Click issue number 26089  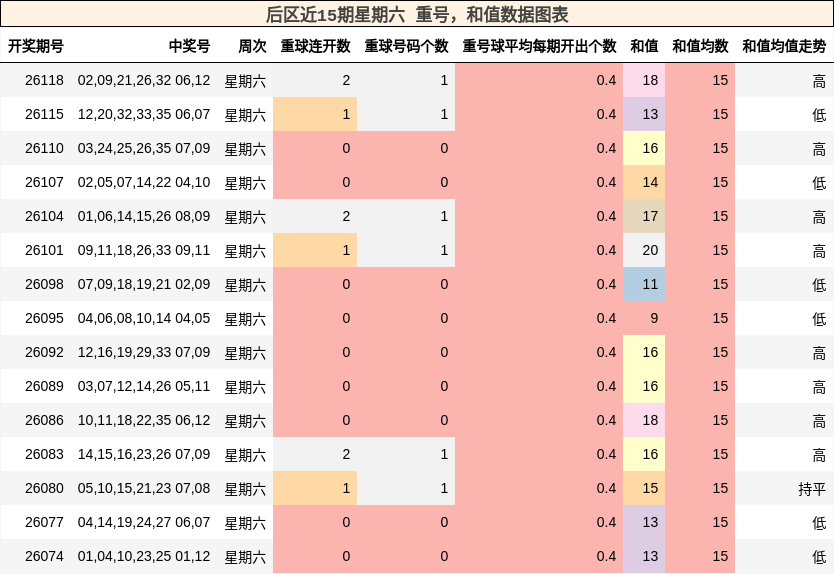coord(44,387)
